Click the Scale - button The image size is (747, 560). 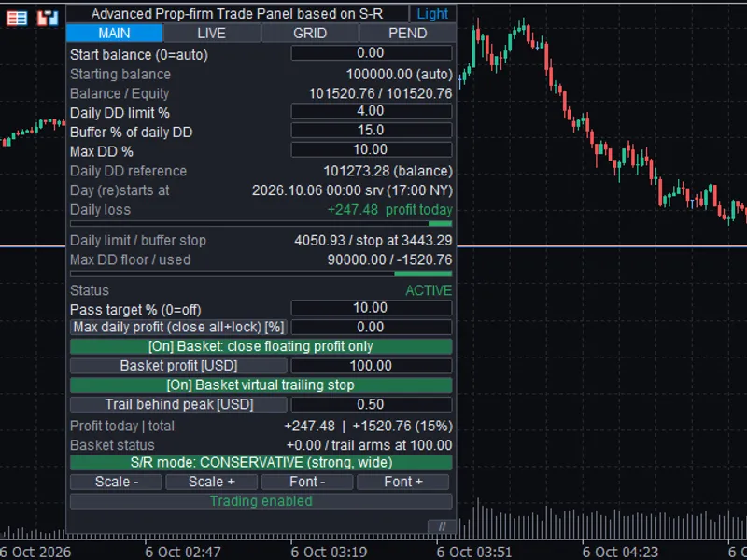[x=116, y=482]
